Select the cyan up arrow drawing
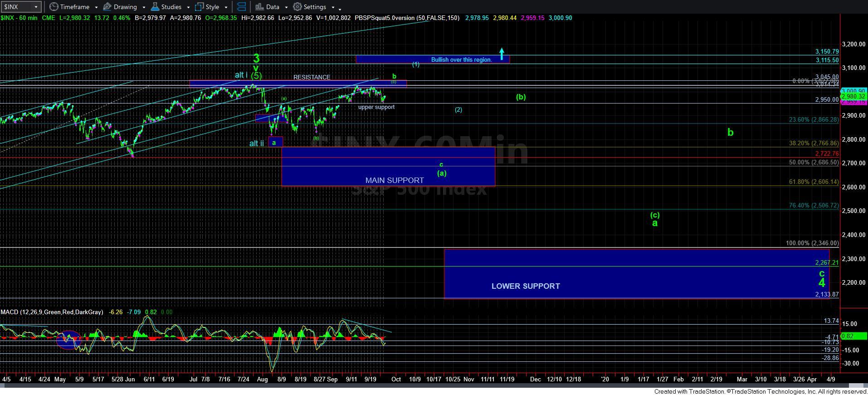Viewport: 868px width, 395px height. [502, 54]
